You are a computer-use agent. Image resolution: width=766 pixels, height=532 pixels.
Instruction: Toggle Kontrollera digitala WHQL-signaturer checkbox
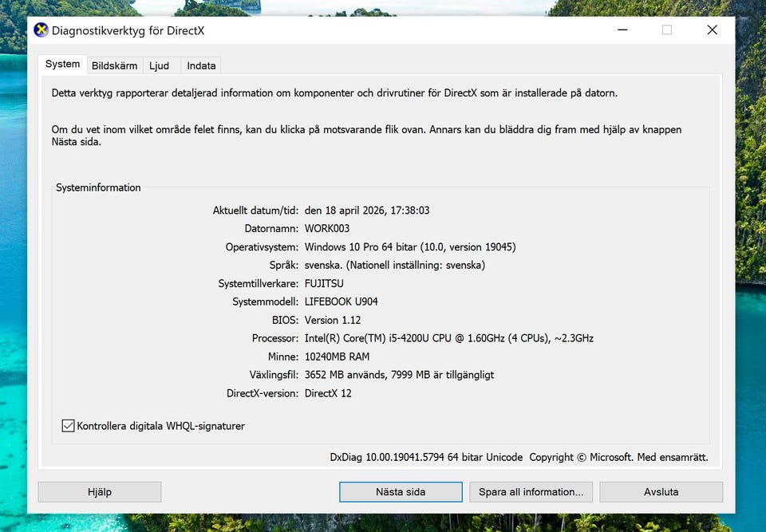[69, 426]
